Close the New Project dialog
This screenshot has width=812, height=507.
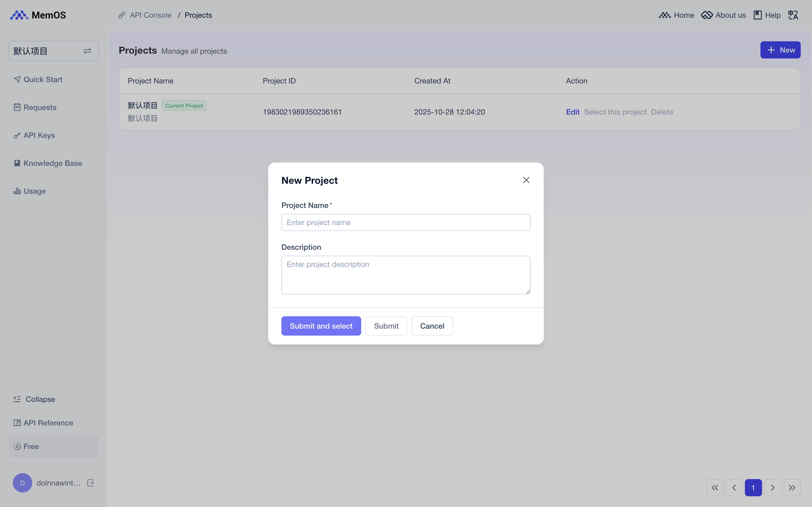526,180
